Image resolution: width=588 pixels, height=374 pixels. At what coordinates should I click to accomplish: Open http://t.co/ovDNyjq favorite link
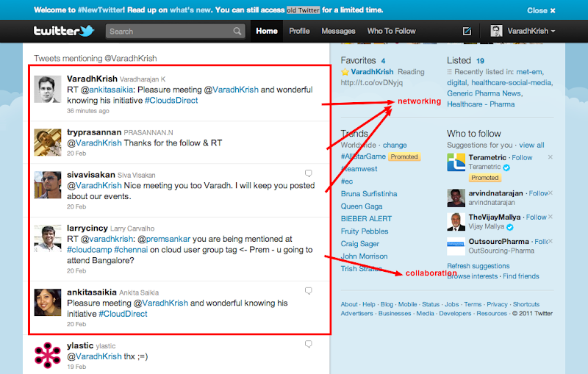372,82
